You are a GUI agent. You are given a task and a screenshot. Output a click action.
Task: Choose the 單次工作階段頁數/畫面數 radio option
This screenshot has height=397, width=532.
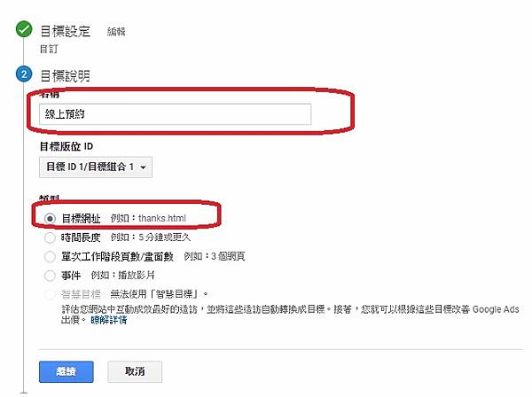(50, 257)
